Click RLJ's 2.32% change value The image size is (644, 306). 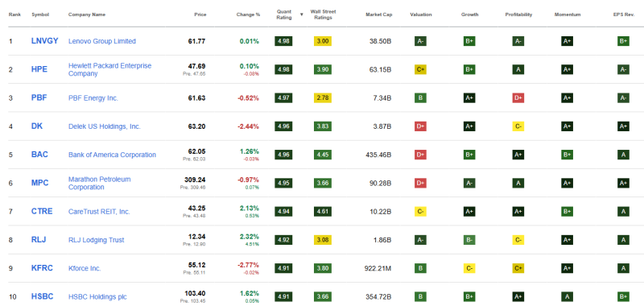[250, 237]
